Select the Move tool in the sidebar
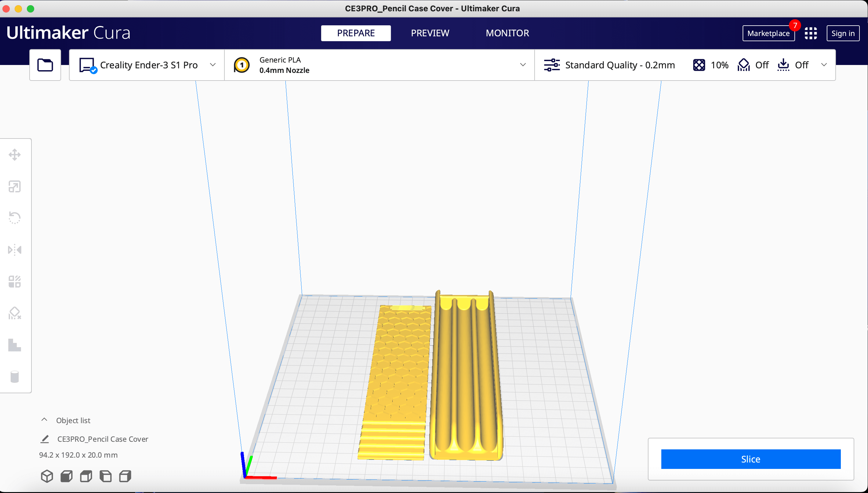The width and height of the screenshot is (868, 493). [x=15, y=155]
